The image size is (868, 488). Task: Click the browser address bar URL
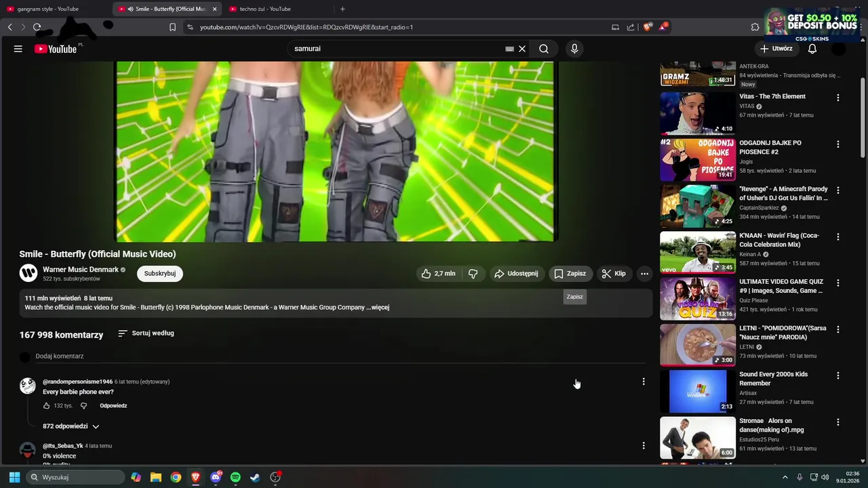(307, 27)
